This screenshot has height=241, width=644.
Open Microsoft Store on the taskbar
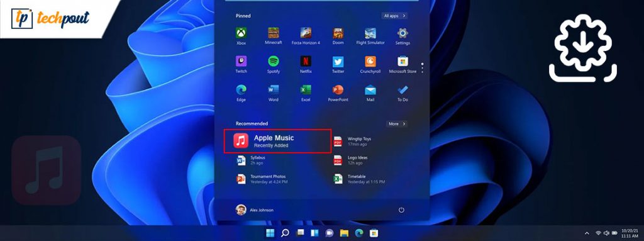[x=374, y=233]
